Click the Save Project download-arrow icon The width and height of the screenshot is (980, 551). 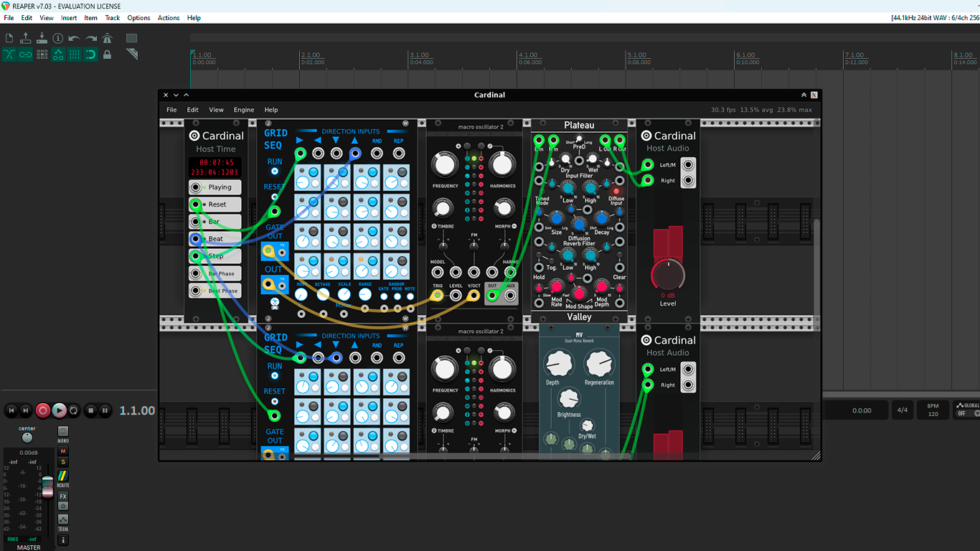(x=42, y=38)
